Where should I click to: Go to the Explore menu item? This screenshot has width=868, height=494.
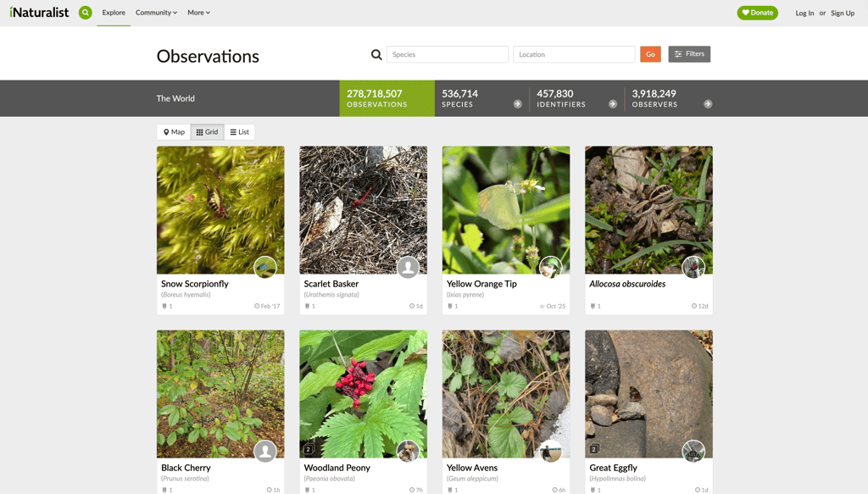[114, 13]
